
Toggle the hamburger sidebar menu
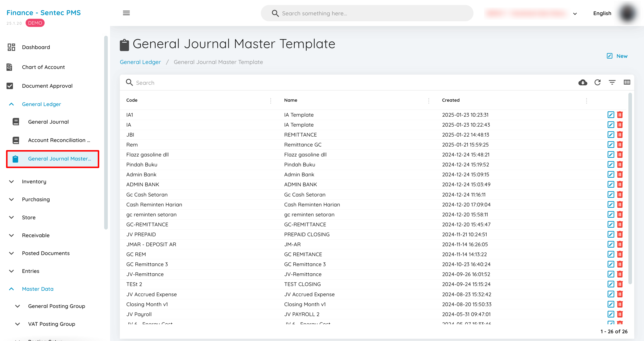click(126, 13)
